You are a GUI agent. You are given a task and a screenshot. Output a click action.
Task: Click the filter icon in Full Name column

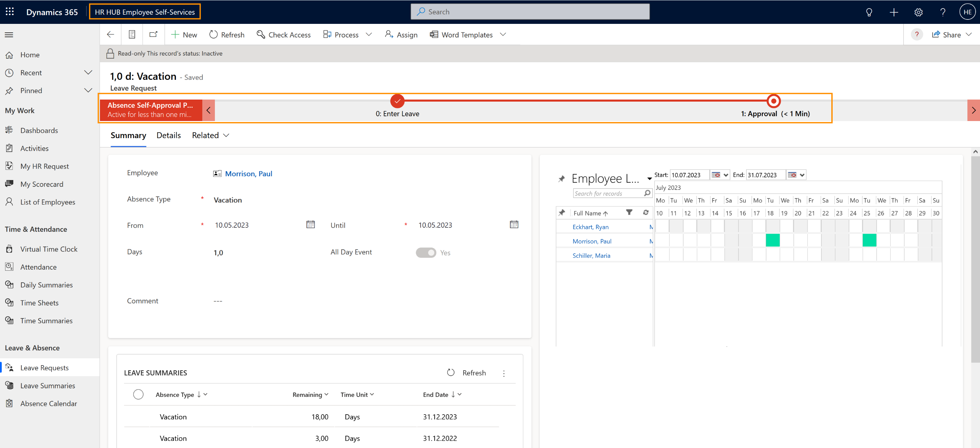pyautogui.click(x=629, y=213)
